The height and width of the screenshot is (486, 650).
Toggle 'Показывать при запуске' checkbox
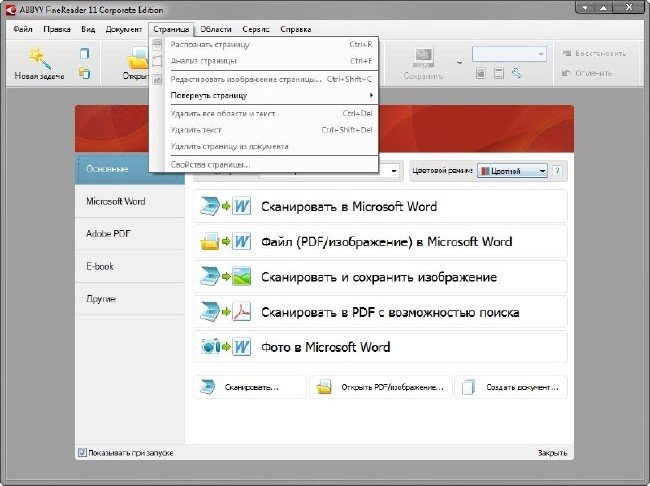coord(82,452)
